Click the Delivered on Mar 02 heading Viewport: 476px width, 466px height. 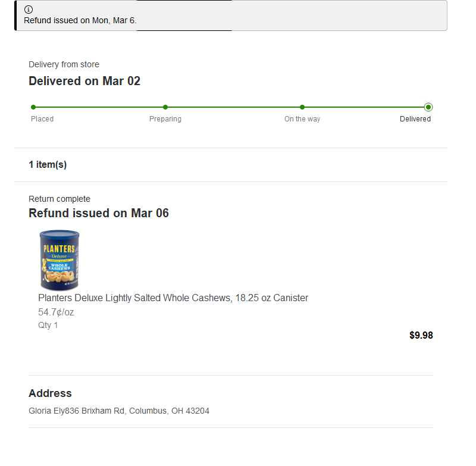click(x=84, y=81)
